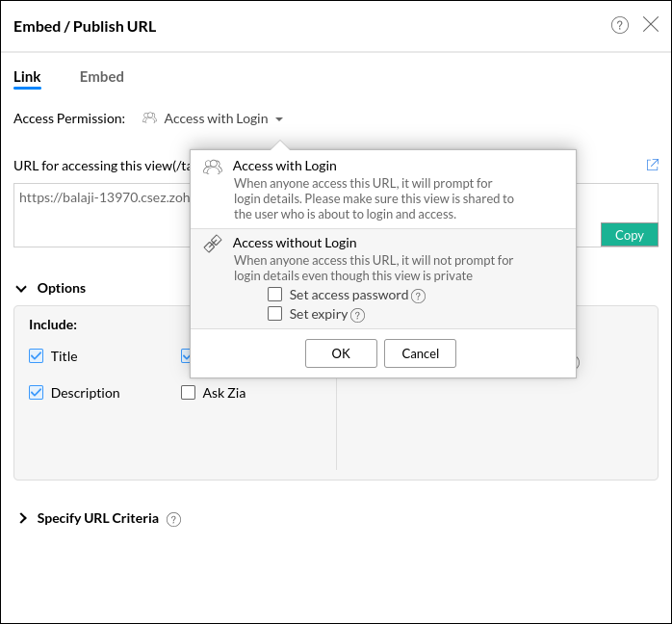Select the Link tab
This screenshot has width=672, height=624.
point(27,77)
